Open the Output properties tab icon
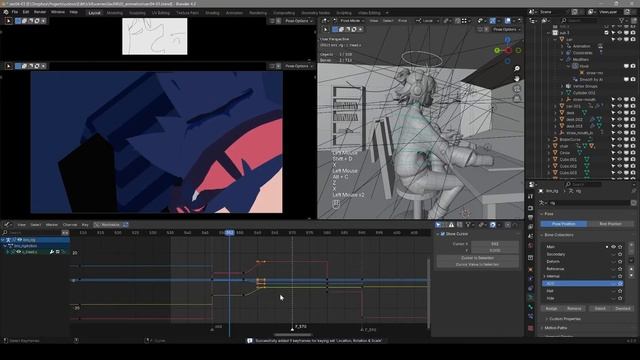The height and width of the screenshot is (360, 640). (x=530, y=217)
